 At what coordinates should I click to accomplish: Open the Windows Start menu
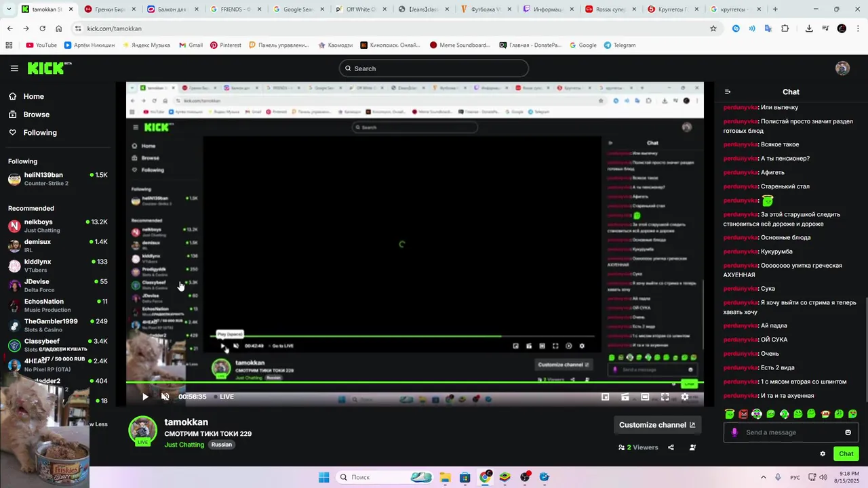point(323,477)
